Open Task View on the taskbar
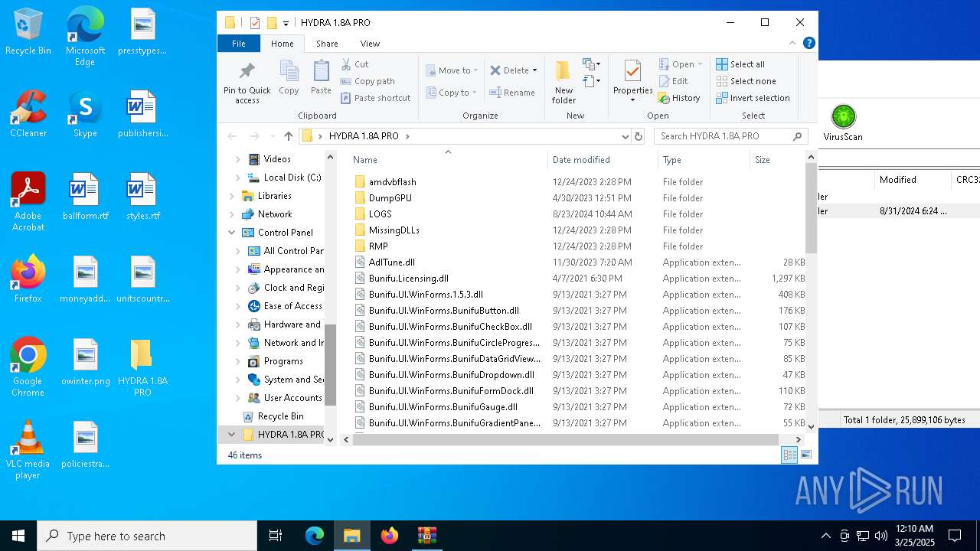Viewport: 980px width, 551px height. click(276, 536)
